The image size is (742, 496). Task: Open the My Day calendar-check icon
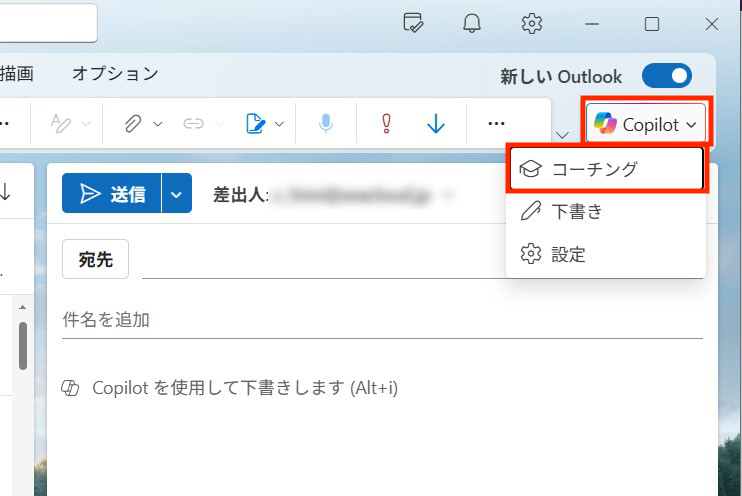(413, 23)
